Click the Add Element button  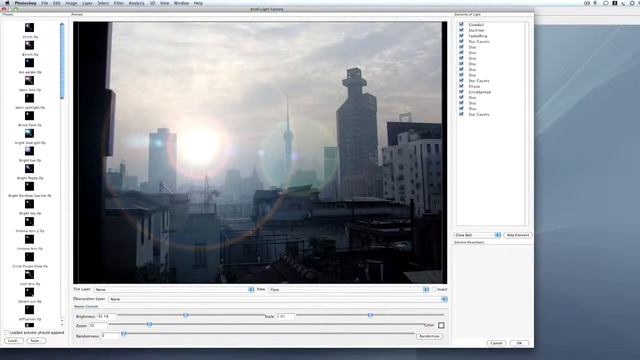(518, 235)
